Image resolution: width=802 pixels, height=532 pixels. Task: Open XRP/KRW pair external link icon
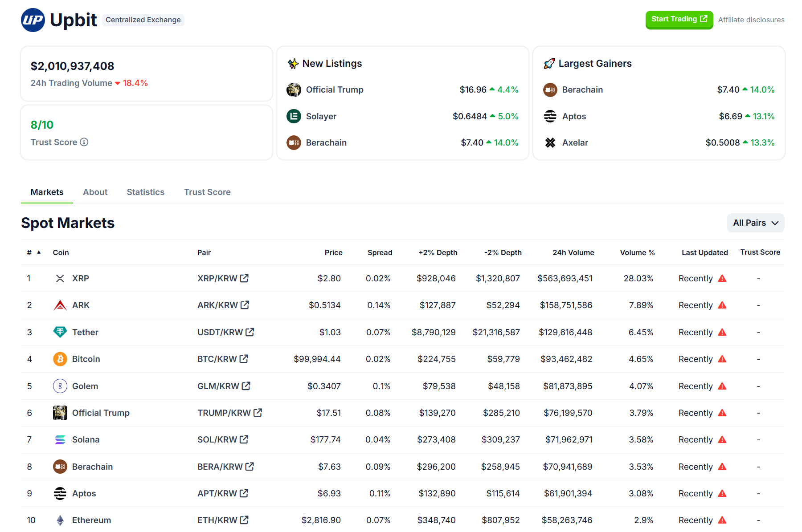point(244,278)
